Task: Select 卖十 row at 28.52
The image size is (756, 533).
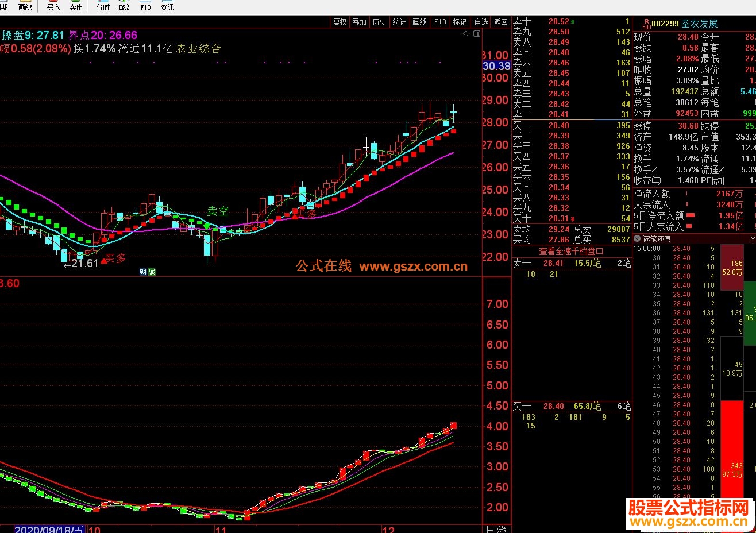Action: point(572,21)
